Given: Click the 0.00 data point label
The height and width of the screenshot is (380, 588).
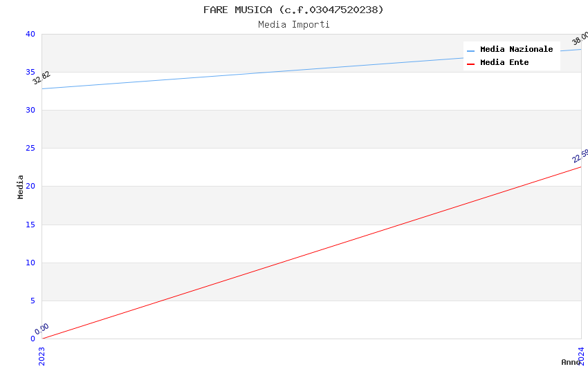Looking at the screenshot, I should click(x=42, y=329).
